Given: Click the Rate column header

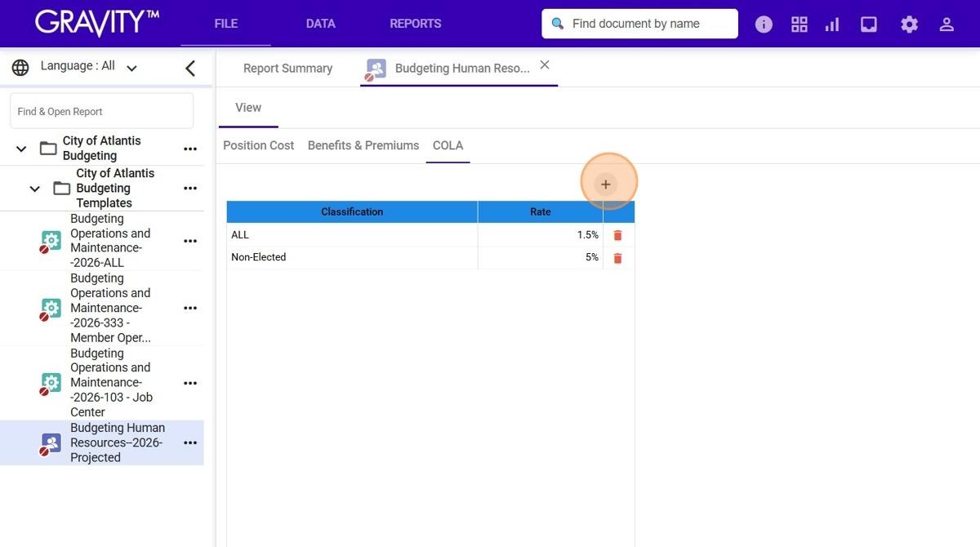Looking at the screenshot, I should 541,212.
